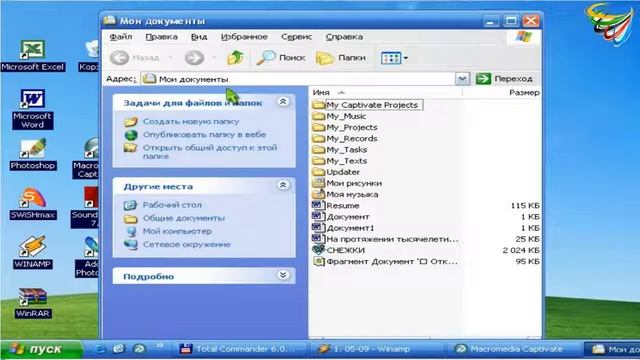Select the Updater folder icon
This screenshot has width=640, height=360.
tap(318, 172)
